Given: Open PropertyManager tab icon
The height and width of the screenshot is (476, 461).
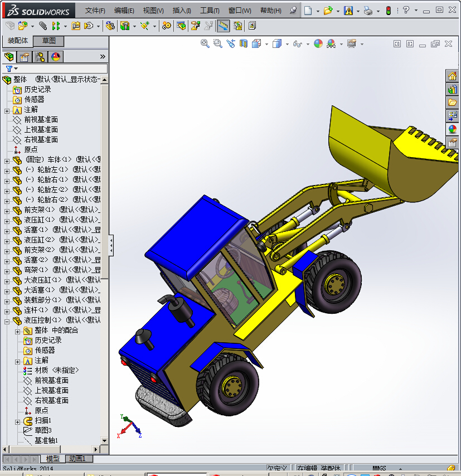Looking at the screenshot, I should [25, 56].
